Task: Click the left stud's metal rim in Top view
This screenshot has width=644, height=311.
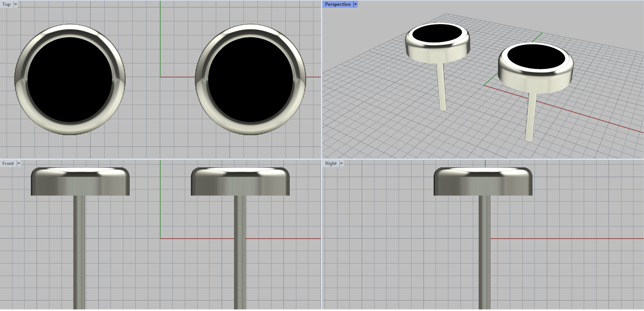Action: coord(70,128)
